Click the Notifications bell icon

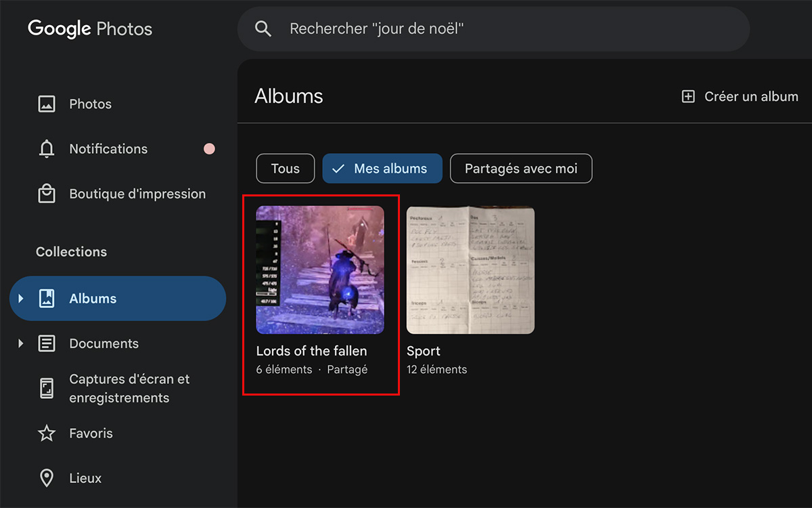coord(47,149)
